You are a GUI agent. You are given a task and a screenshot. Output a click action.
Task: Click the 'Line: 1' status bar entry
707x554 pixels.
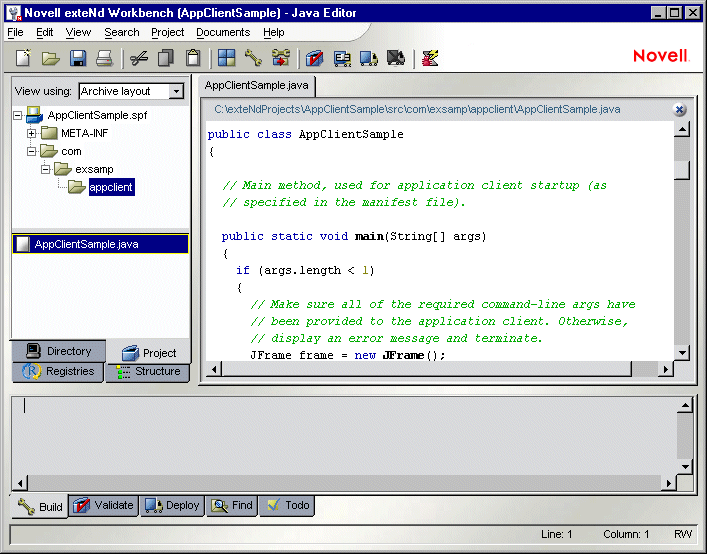(556, 534)
